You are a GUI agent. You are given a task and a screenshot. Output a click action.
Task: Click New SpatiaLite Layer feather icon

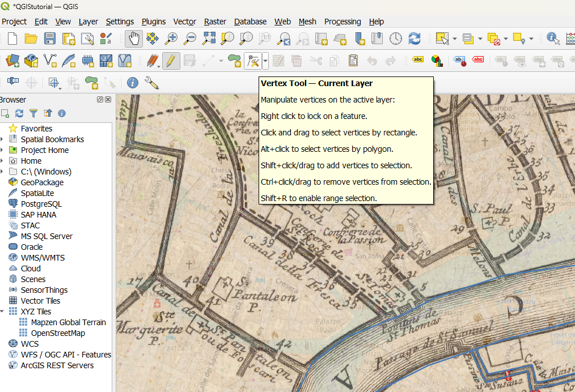coord(69,61)
